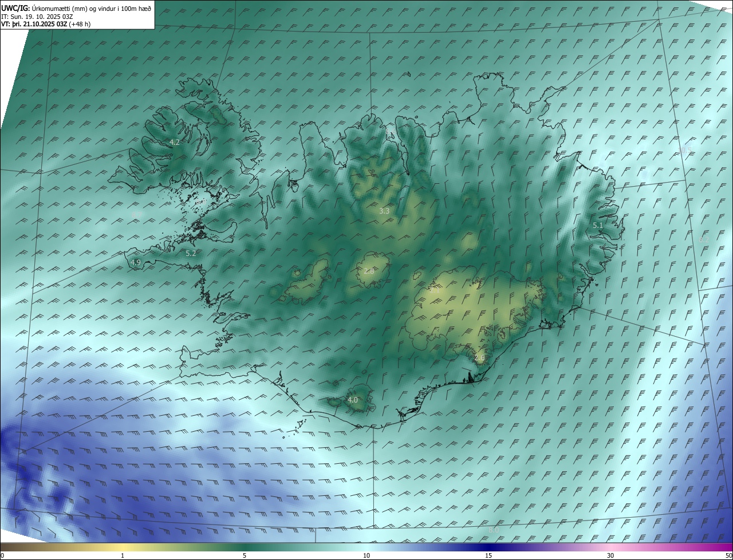Image resolution: width=733 pixels, height=560 pixels.
Task: Click the 10 tick on the colour scale
Action: [366, 555]
